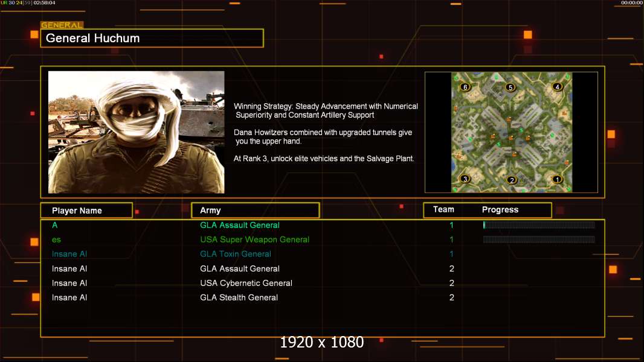
Task: Click player A's loading progress bar
Action: pyautogui.click(x=539, y=224)
